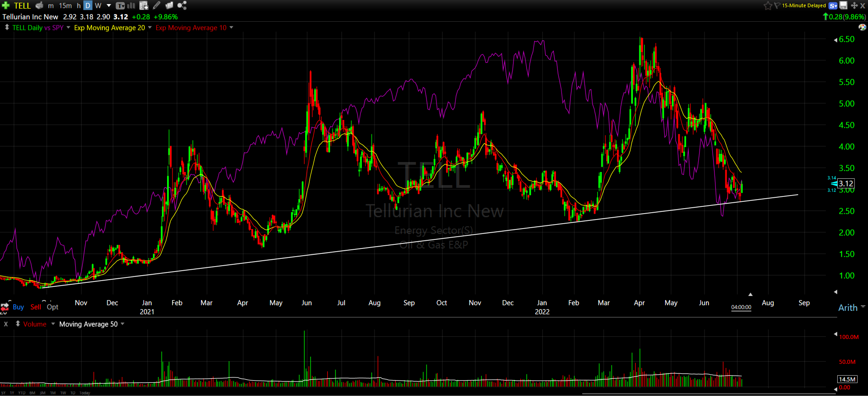Click the 14.5M volume tag
Screen dimensions: 868x396
847,379
